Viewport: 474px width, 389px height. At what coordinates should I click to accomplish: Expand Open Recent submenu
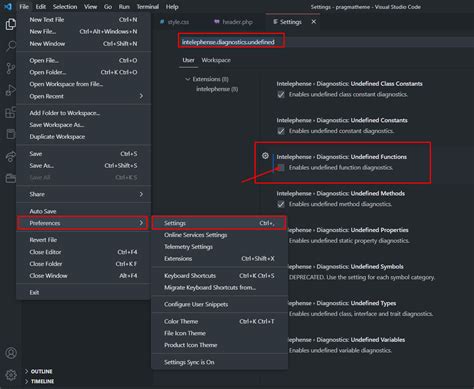click(84, 96)
